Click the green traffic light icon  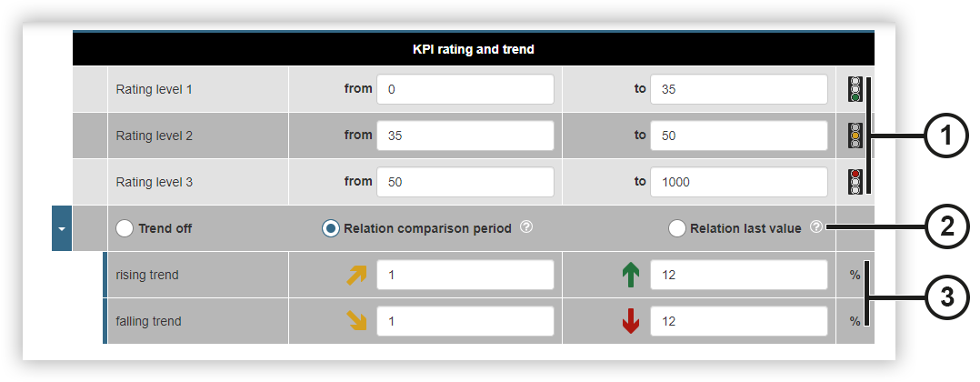[855, 89]
